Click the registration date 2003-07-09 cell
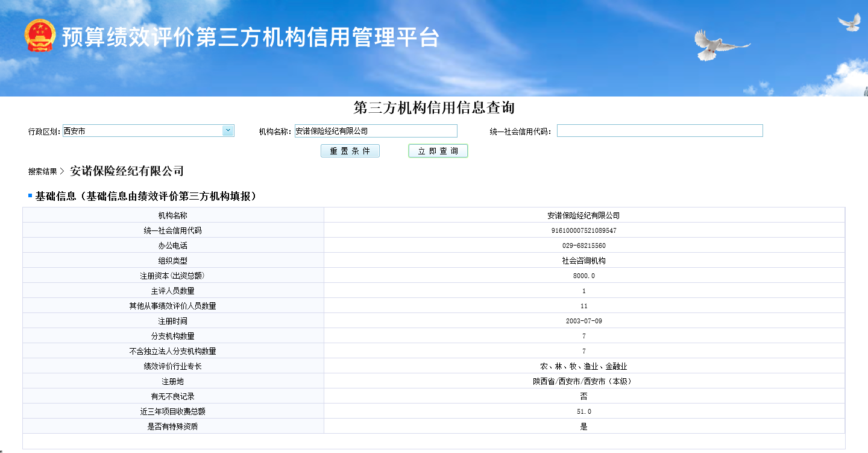This screenshot has width=868, height=453. click(x=583, y=321)
